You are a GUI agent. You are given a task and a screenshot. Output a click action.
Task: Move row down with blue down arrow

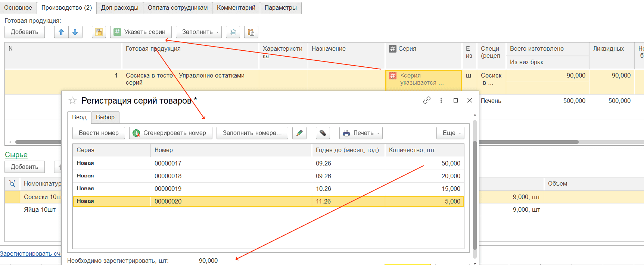coord(75,32)
